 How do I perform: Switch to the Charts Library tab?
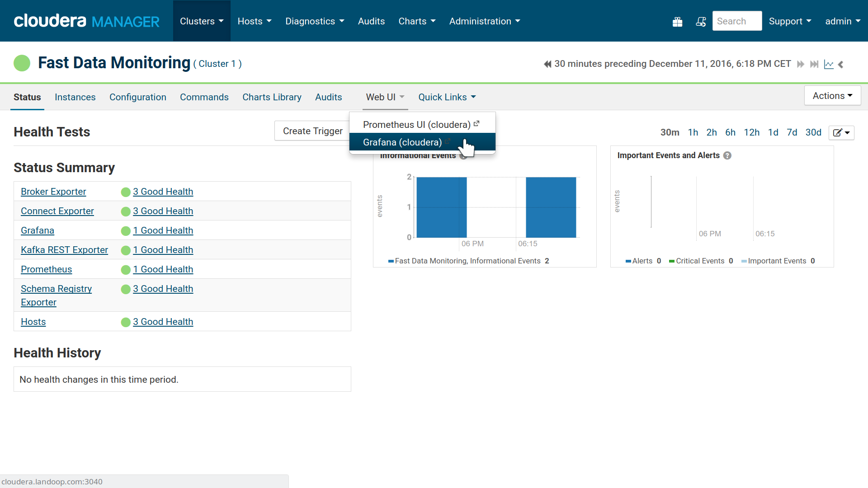[x=272, y=97]
